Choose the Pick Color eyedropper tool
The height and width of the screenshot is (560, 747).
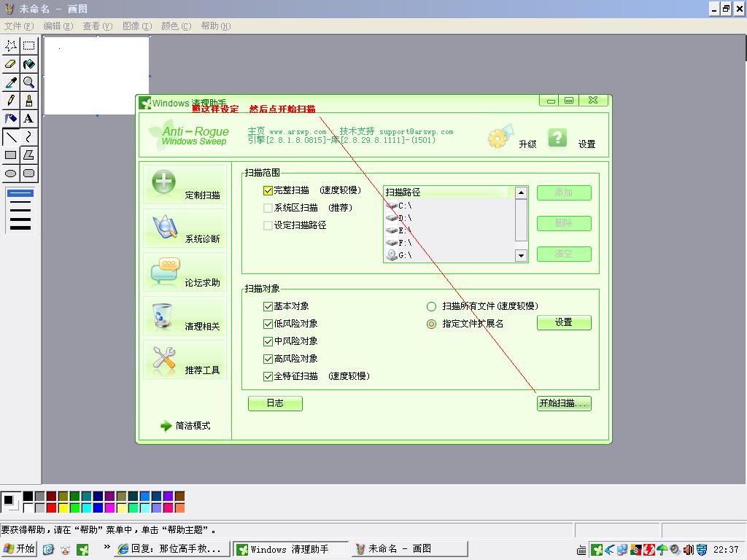click(x=11, y=82)
